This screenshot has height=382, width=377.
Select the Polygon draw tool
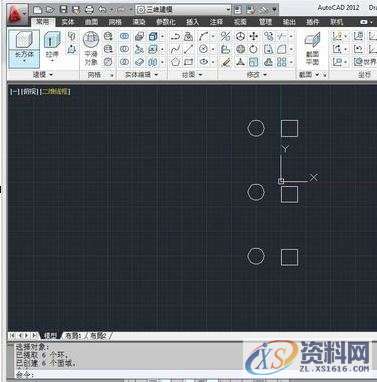(x=176, y=62)
